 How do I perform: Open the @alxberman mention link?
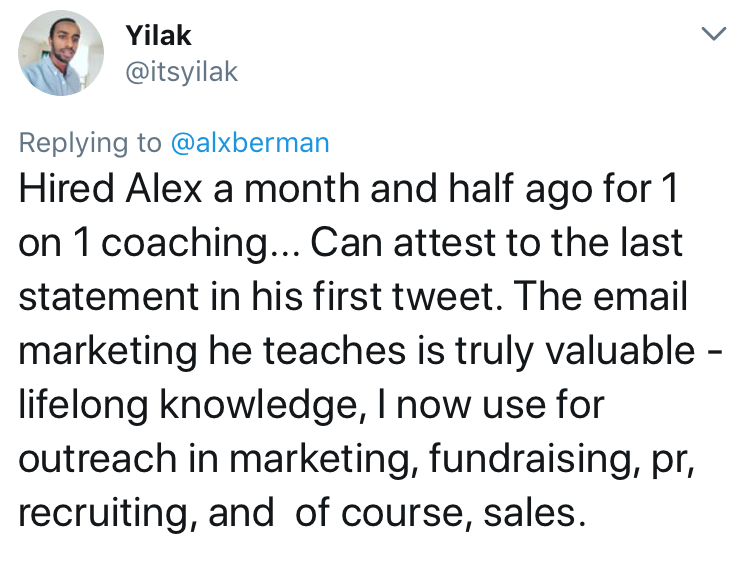(250, 143)
